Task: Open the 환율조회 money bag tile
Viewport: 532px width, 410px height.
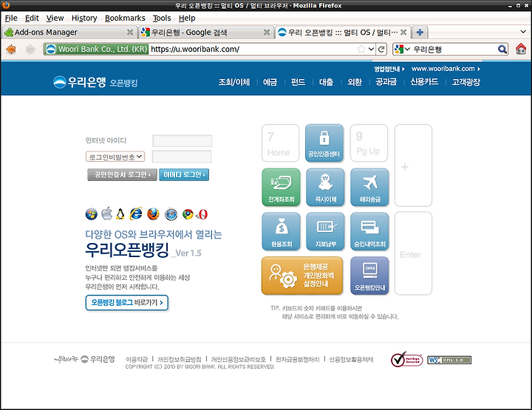Action: point(281,231)
